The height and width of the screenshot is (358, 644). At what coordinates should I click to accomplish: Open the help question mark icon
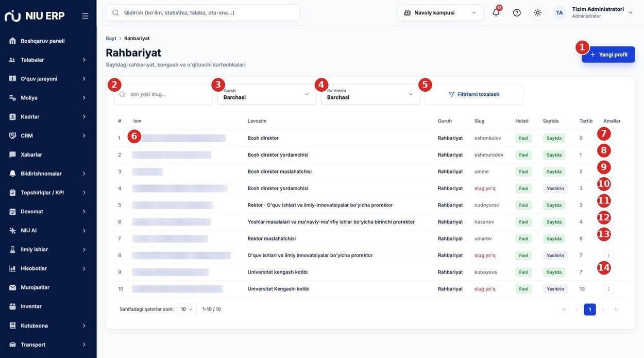click(517, 12)
